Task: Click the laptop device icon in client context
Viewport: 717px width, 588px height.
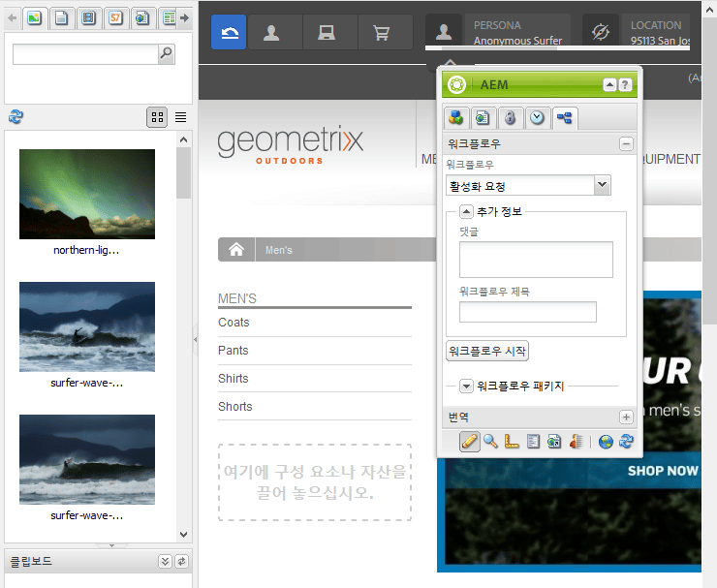Action: tap(327, 32)
